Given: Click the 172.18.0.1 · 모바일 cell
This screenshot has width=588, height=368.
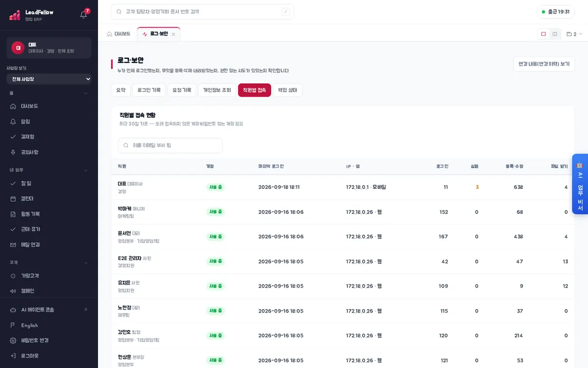Looking at the screenshot, I should 366,187.
